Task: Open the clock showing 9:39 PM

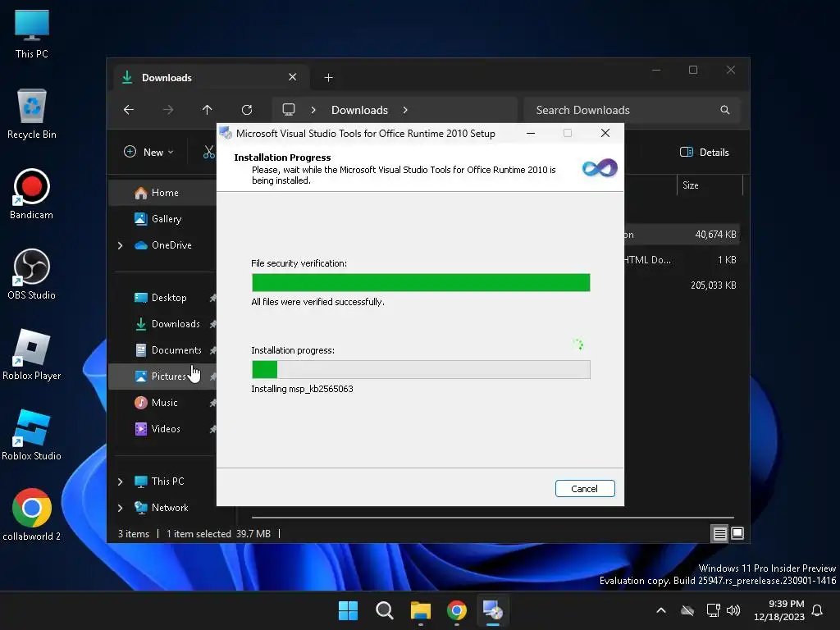Action: coord(779,610)
